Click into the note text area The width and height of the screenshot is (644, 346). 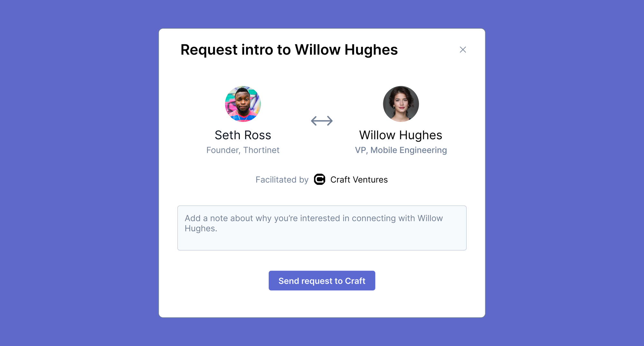pyautogui.click(x=322, y=228)
